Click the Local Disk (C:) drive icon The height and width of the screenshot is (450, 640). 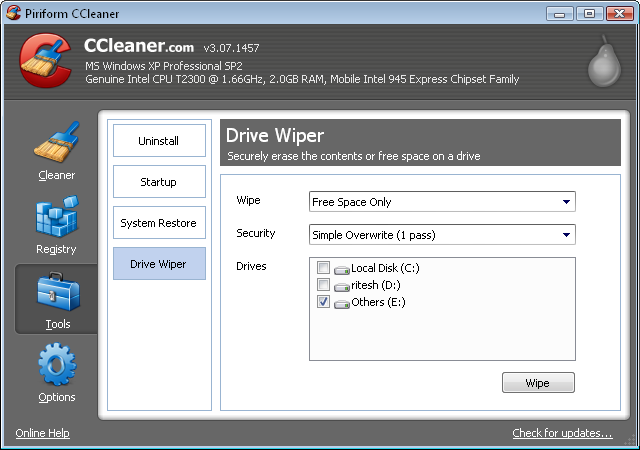coord(342,270)
